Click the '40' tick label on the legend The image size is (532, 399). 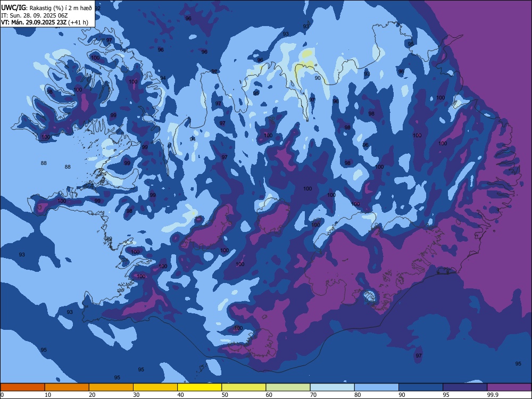181,395
